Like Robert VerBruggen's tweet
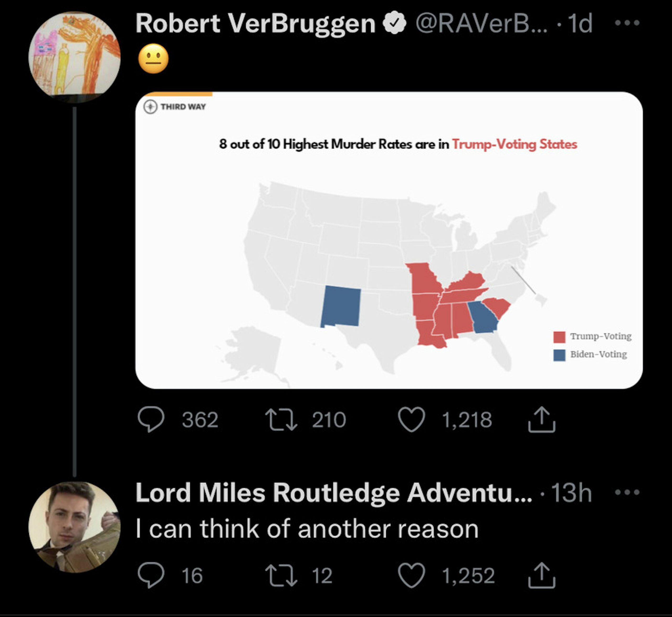The width and height of the screenshot is (672, 617). click(x=412, y=419)
